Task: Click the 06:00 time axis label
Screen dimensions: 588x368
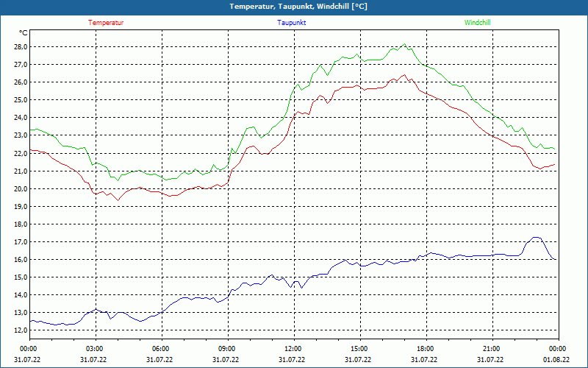Action: (162, 348)
